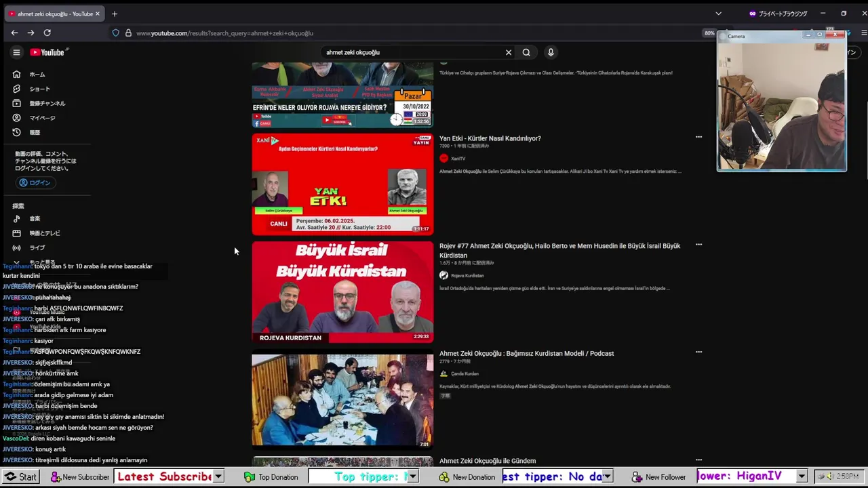Open the YouTube hamburger guide menu
This screenshot has width=868, height=488.
[16, 52]
